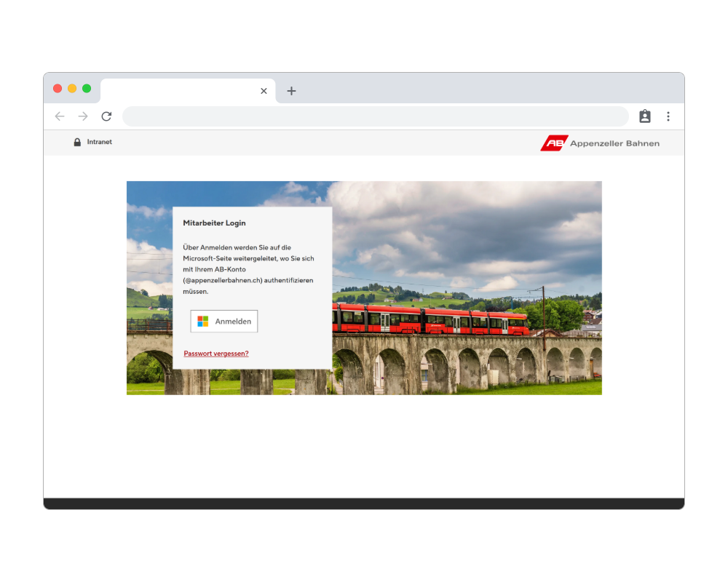This screenshot has width=728, height=582.
Task: Click the red window close button
Action: coord(58,89)
